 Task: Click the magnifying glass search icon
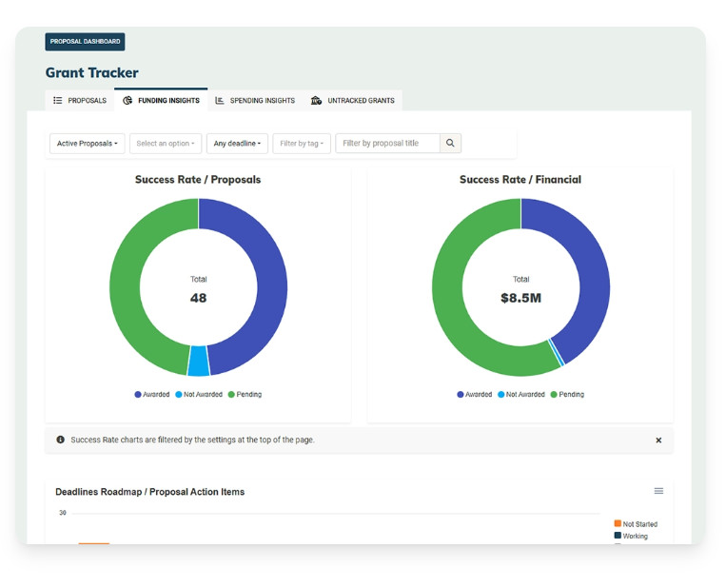coord(450,143)
